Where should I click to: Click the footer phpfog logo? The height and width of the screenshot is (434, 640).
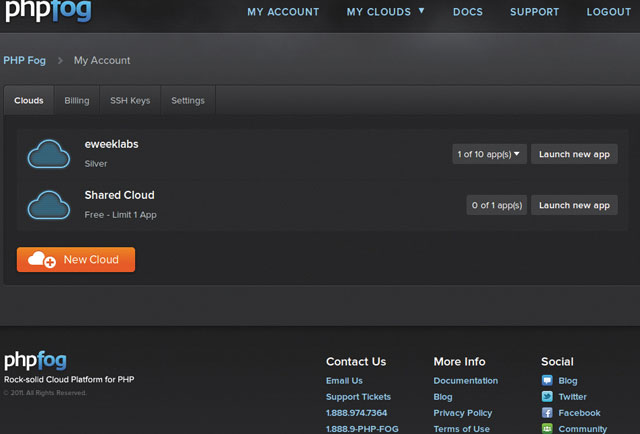(x=35, y=361)
